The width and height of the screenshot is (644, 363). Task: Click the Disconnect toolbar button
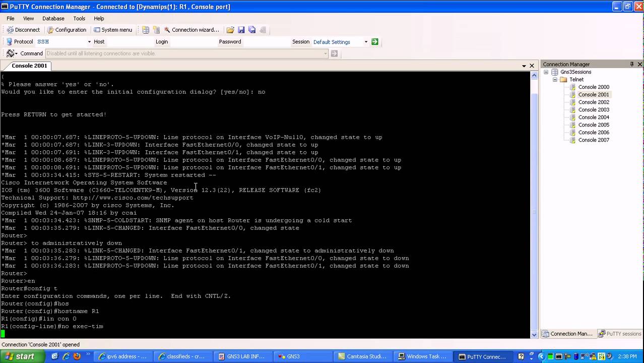pos(23,30)
